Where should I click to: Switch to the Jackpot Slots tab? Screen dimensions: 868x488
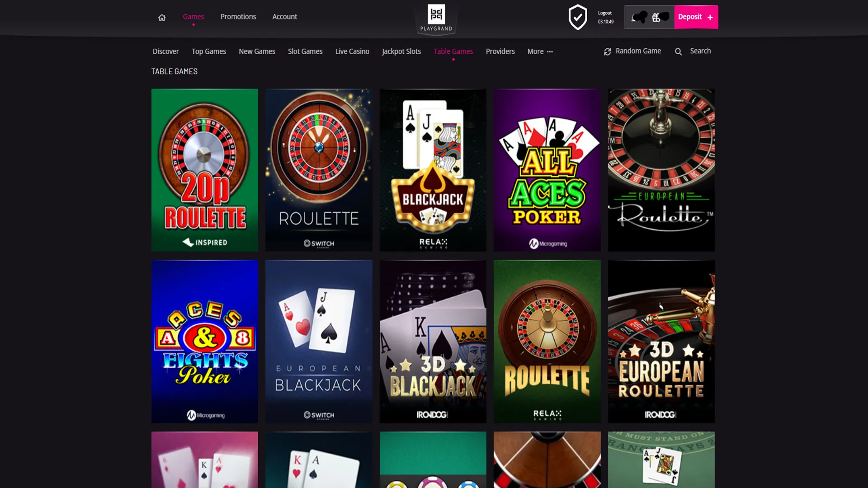(401, 51)
